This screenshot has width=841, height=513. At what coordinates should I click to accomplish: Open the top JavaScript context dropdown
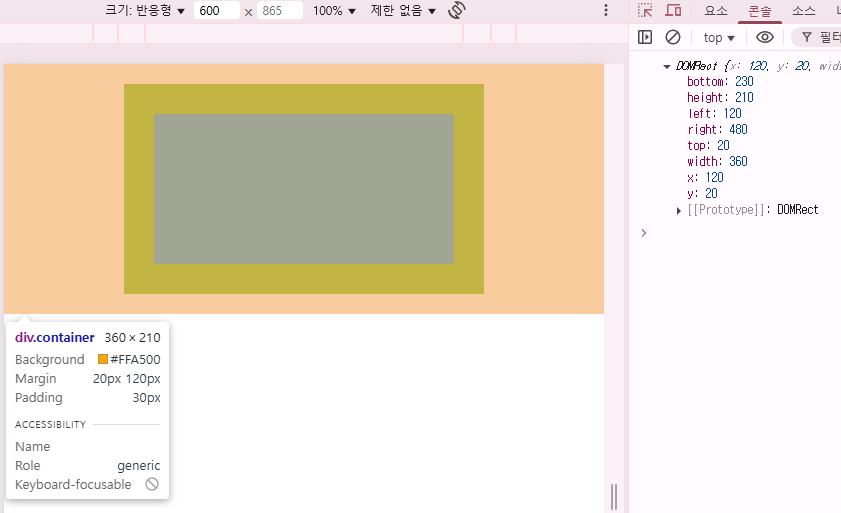coord(719,38)
